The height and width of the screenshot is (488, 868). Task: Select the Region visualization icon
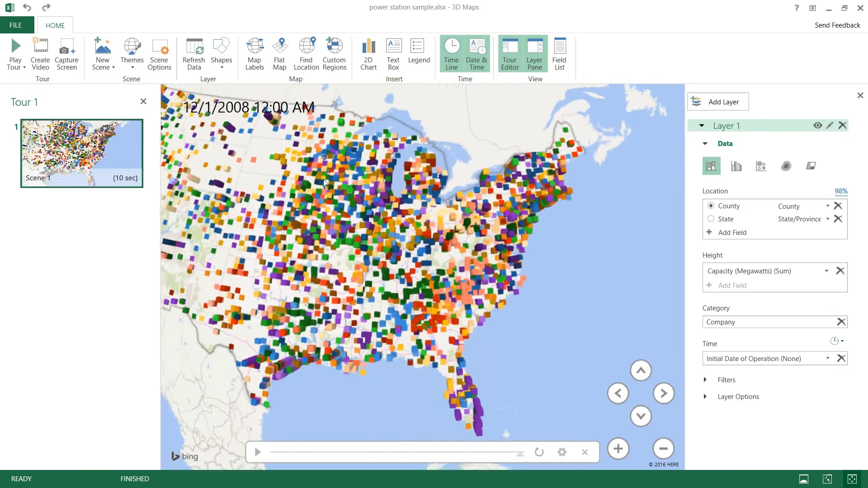pyautogui.click(x=811, y=166)
